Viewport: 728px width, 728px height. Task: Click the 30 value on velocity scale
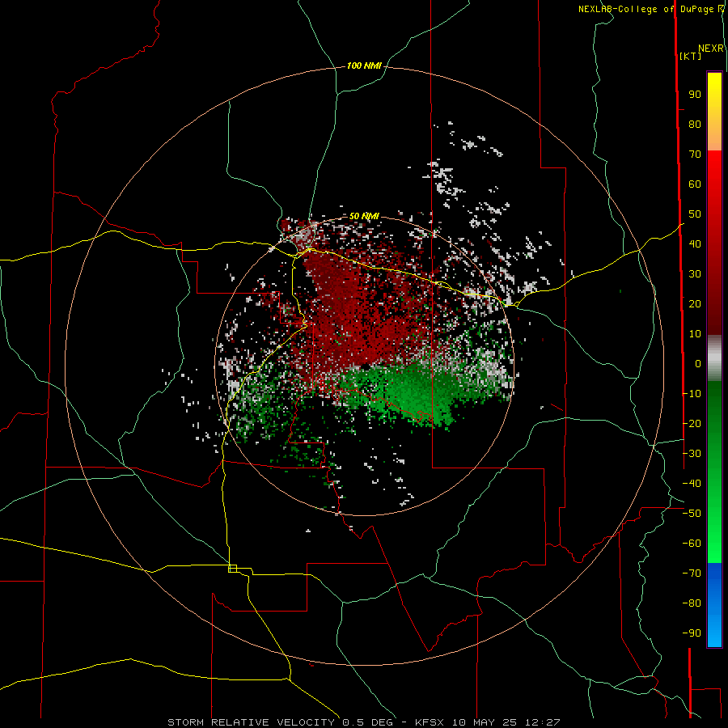[695, 274]
